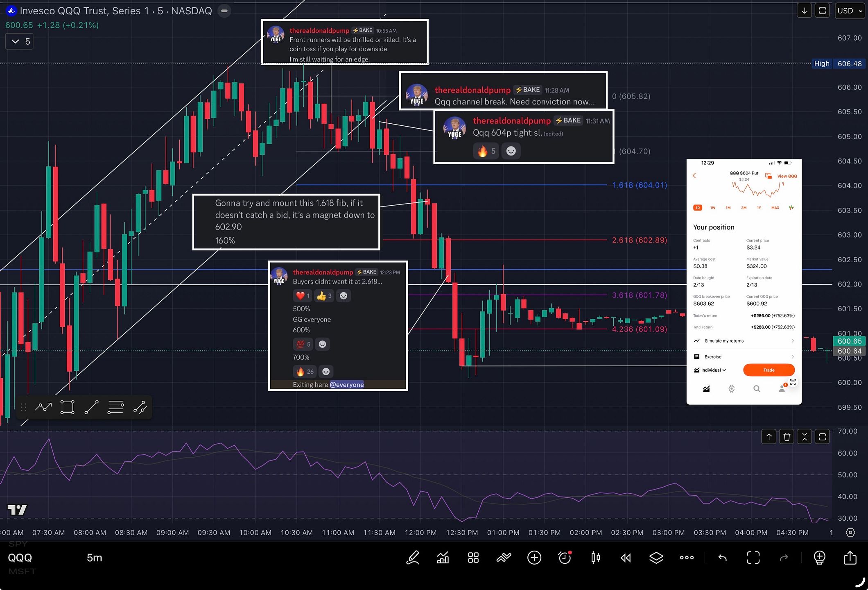Open the alerts clock icon
The image size is (868, 590).
click(x=565, y=558)
